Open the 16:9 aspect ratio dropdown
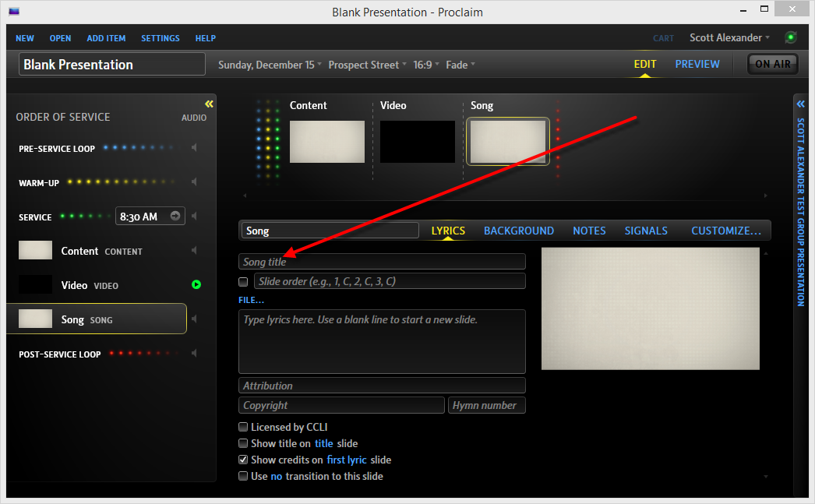Viewport: 815px width, 504px height. [426, 65]
